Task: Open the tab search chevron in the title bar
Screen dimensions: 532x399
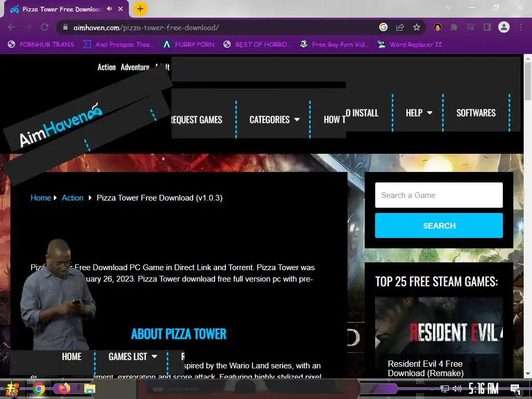Action: tap(448, 7)
